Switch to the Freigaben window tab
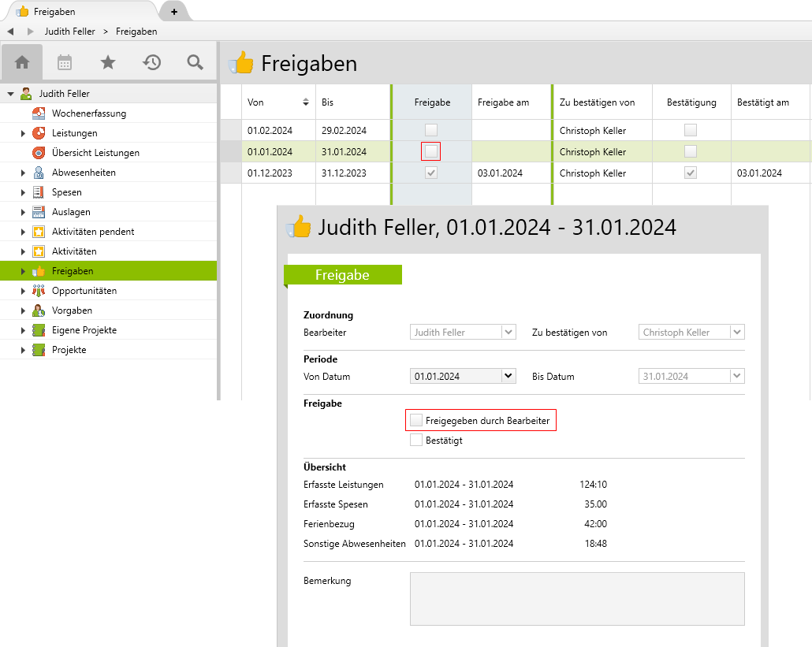This screenshot has width=812, height=647. [x=77, y=12]
